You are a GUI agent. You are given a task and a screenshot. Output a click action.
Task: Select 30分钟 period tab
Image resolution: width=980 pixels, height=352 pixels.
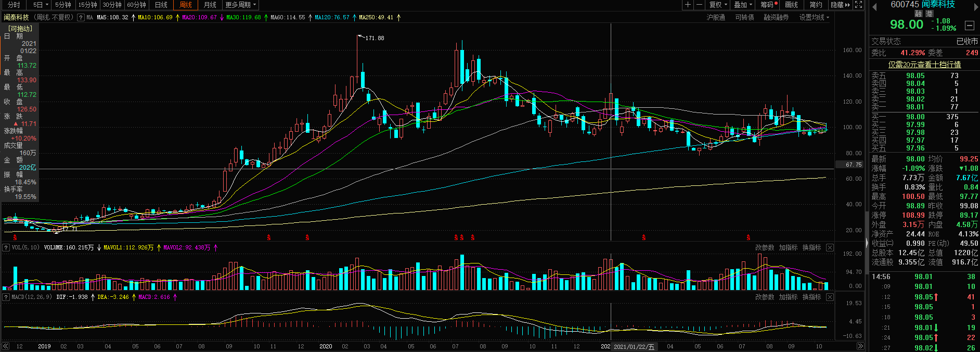pos(112,5)
